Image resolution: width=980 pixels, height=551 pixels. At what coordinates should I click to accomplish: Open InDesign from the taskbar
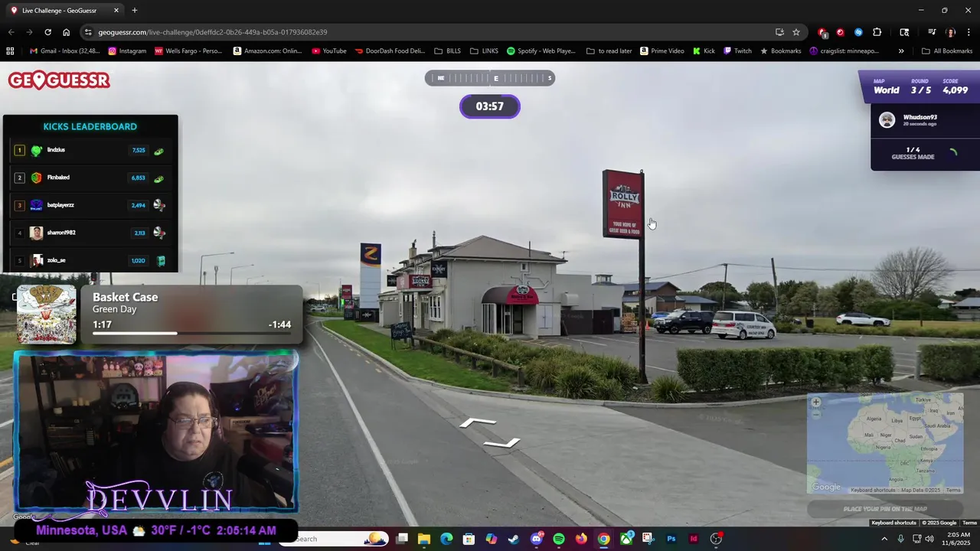694,539
